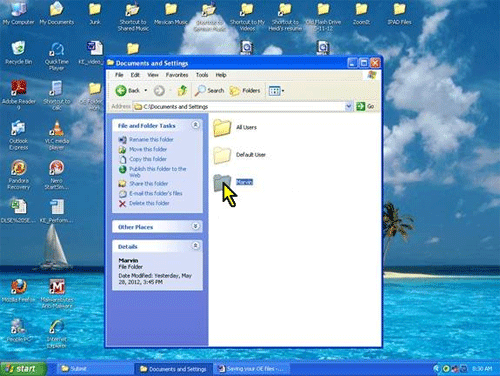Click the Back arrow icon in Explorer
The image size is (500, 376).
121,90
